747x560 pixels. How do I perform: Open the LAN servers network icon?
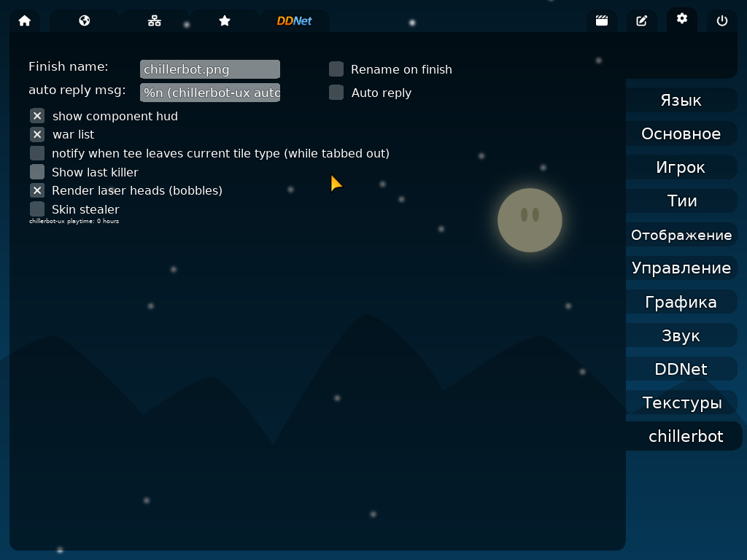[x=155, y=21]
